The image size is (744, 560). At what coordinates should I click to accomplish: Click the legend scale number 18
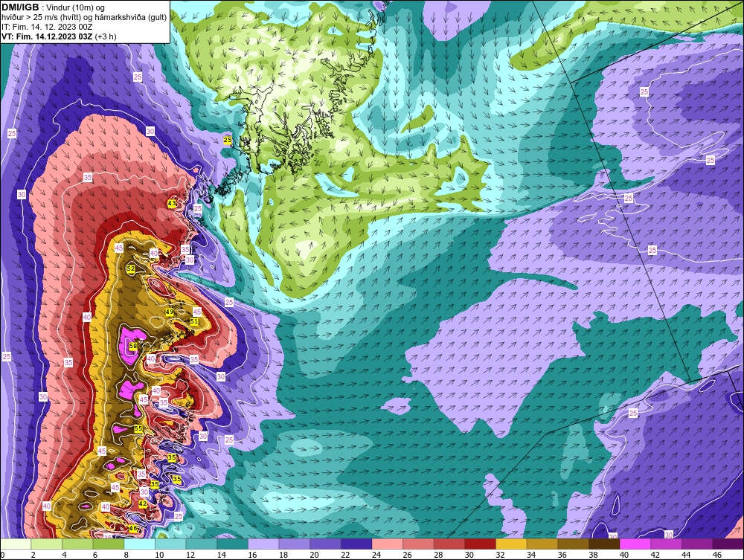click(283, 555)
